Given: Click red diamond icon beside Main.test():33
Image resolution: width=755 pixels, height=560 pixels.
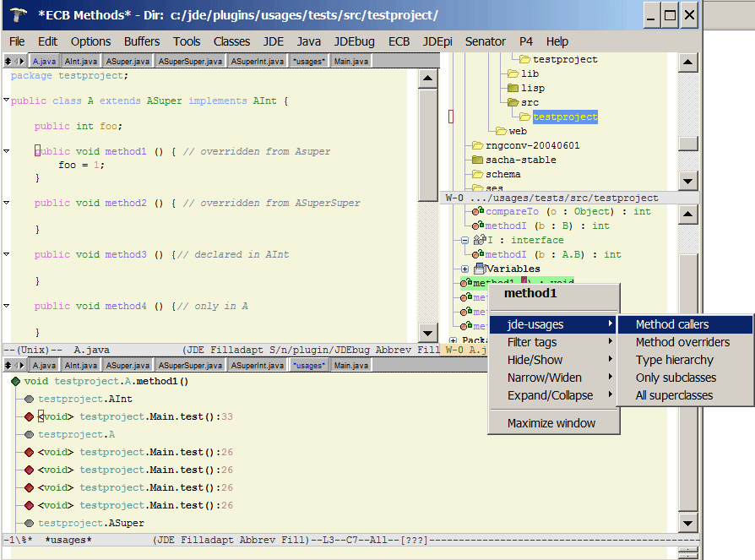Looking at the screenshot, I should pos(30,417).
